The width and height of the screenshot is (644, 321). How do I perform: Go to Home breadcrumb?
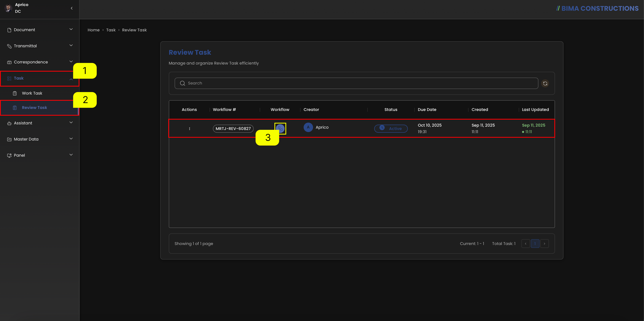pos(94,30)
